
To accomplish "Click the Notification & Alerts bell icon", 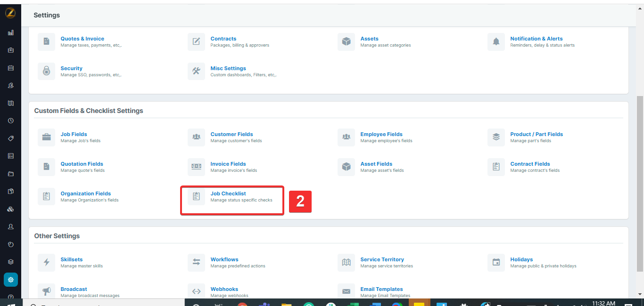I will 496,42.
